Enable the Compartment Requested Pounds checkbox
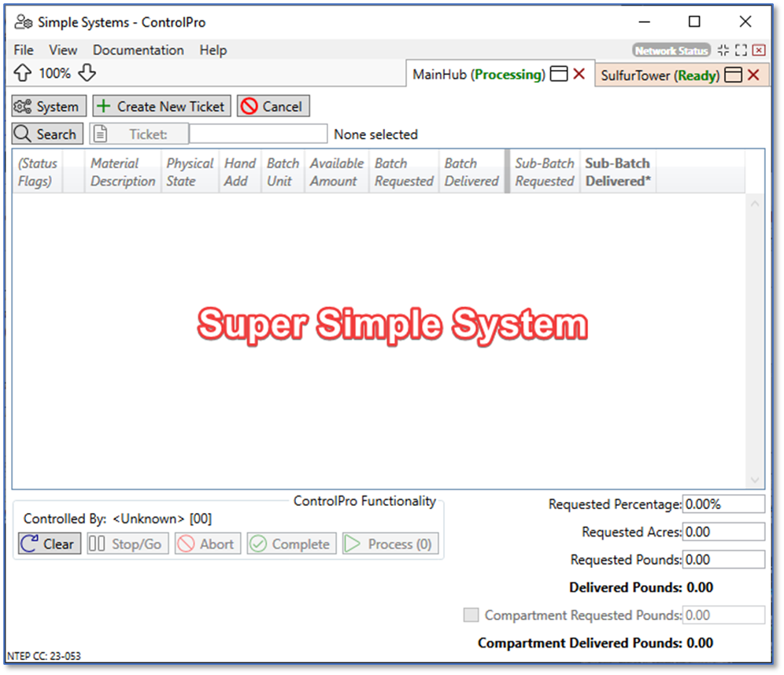This screenshot has height=675, width=784. (x=471, y=615)
